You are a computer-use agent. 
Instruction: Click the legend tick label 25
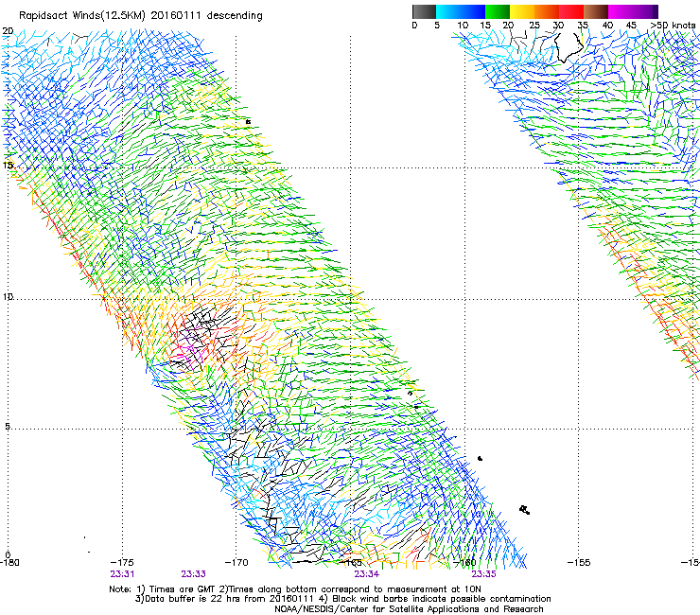[534, 26]
